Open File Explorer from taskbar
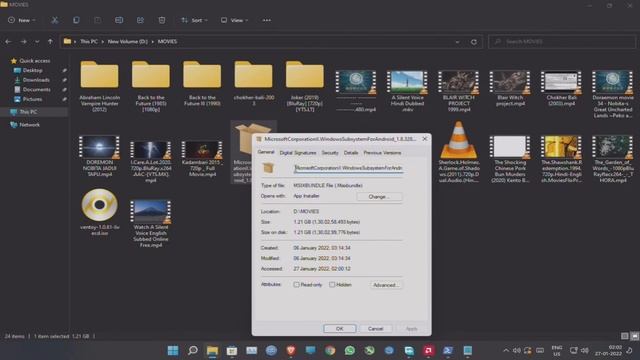Image resolution: width=640 pixels, height=360 pixels. [x=212, y=350]
